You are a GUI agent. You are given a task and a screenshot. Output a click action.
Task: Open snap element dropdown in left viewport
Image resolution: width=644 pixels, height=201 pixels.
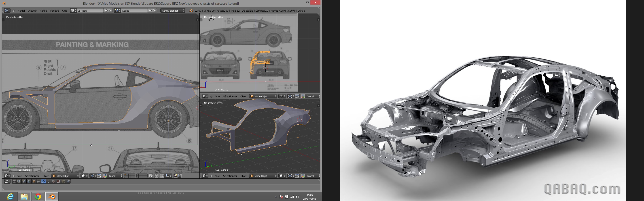coord(169,176)
